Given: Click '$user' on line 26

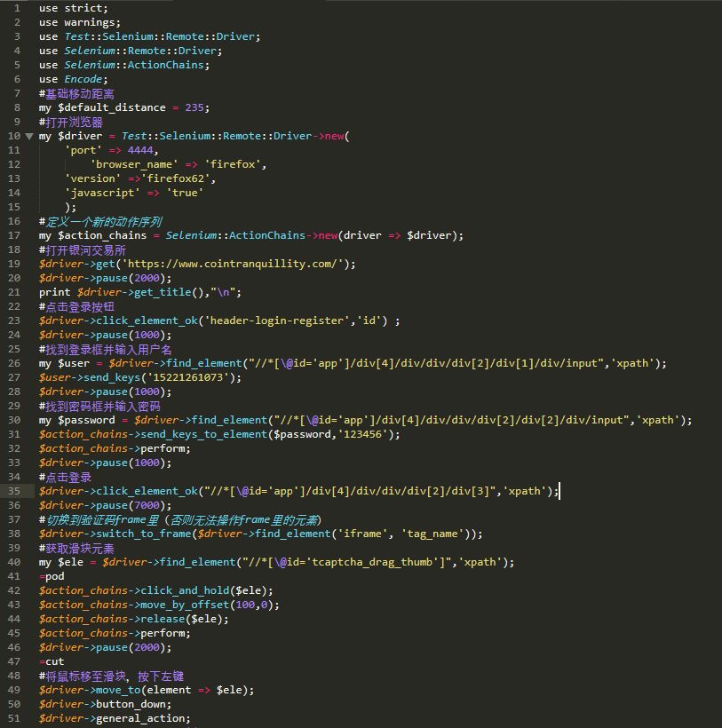Looking at the screenshot, I should pos(74,363).
